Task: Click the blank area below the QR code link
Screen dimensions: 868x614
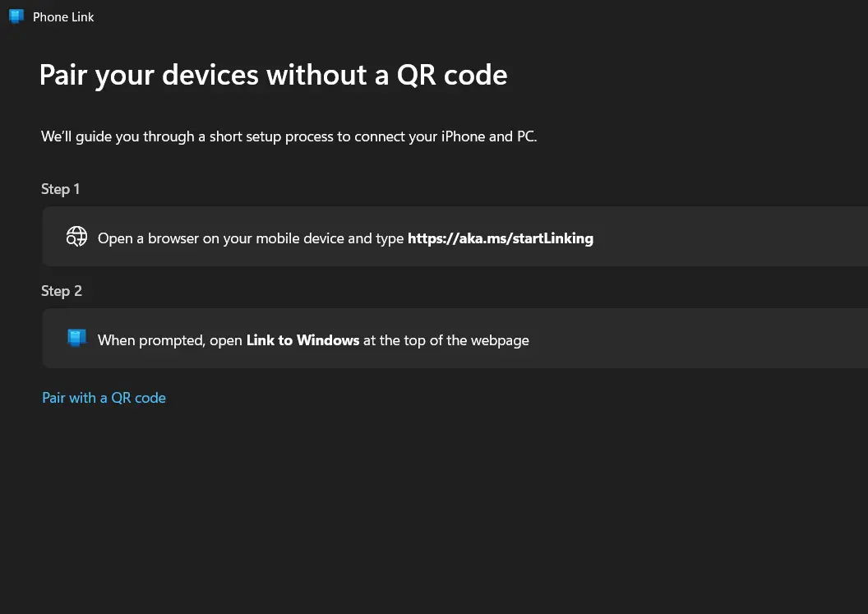Action: pyautogui.click(x=434, y=510)
